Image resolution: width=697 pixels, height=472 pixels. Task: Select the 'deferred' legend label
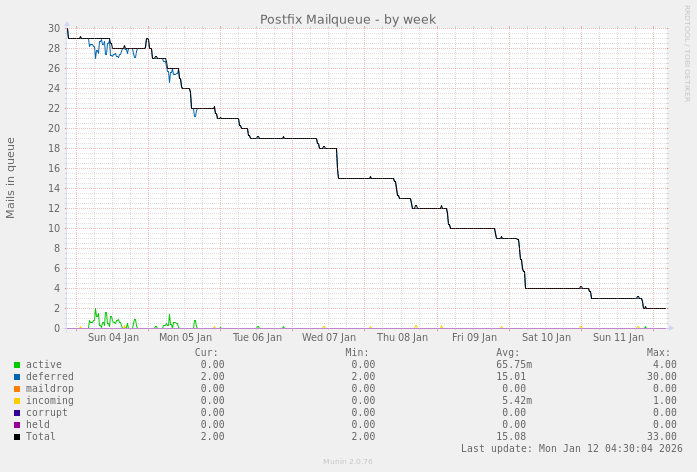click(x=49, y=376)
